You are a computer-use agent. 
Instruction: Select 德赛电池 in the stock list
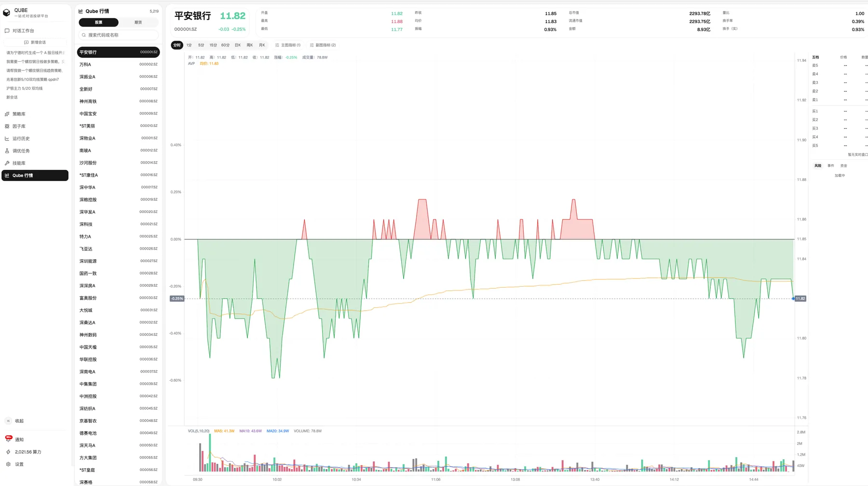click(x=119, y=433)
